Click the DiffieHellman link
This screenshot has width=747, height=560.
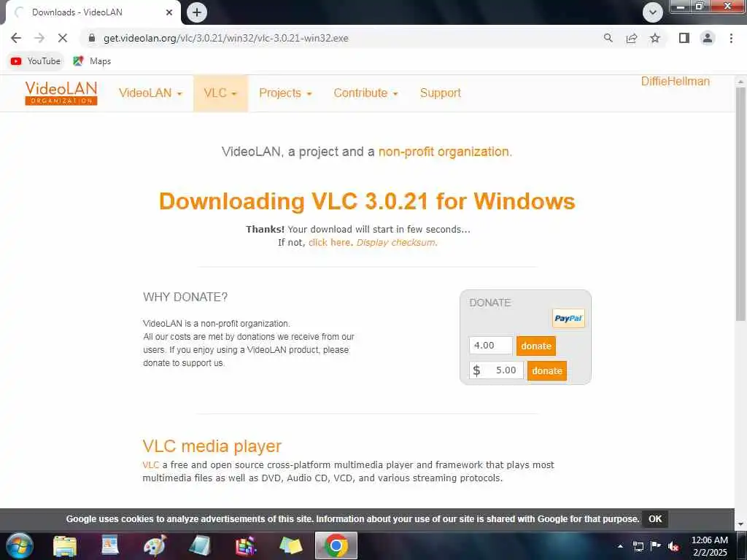pyautogui.click(x=675, y=82)
